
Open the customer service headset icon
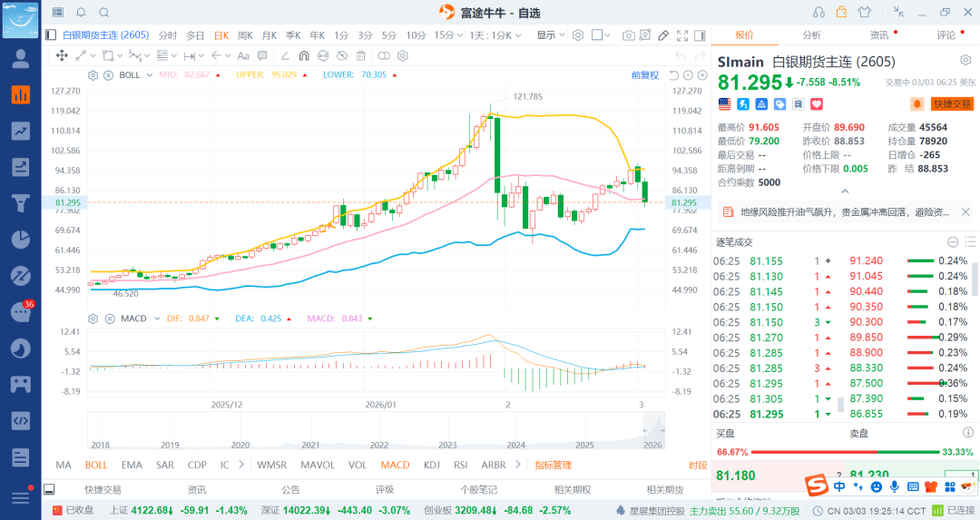[818, 12]
